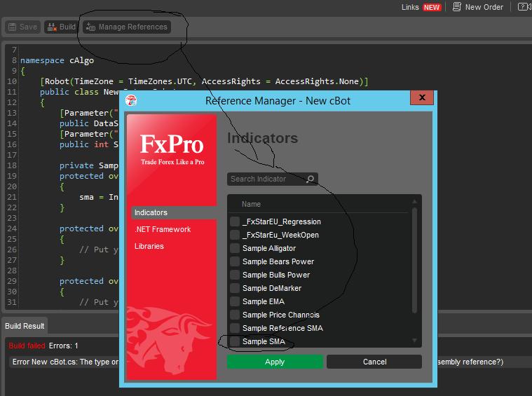The width and height of the screenshot is (532, 396).
Task: Focus the Search Indicator field
Action: pos(272,179)
